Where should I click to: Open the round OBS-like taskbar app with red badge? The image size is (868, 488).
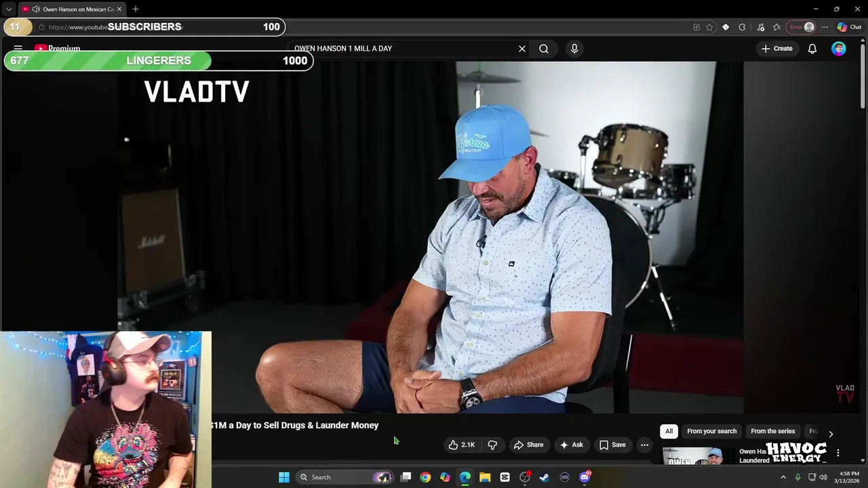pyautogui.click(x=525, y=477)
